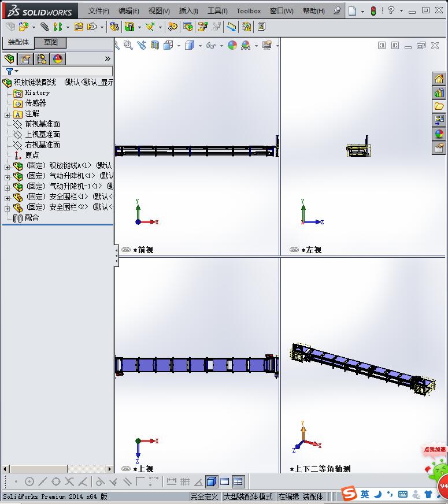The height and width of the screenshot is (504, 448).
Task: Click the Smart Fasteners icon
Action: (79, 27)
